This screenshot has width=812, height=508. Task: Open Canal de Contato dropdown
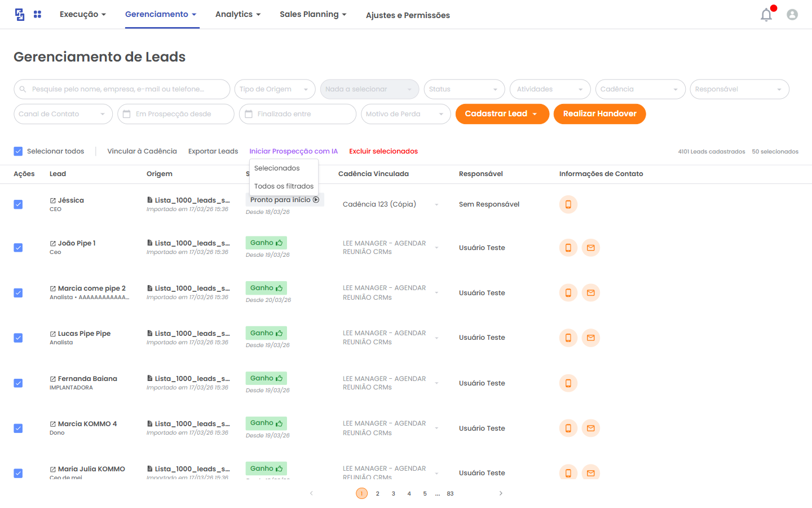pos(63,114)
